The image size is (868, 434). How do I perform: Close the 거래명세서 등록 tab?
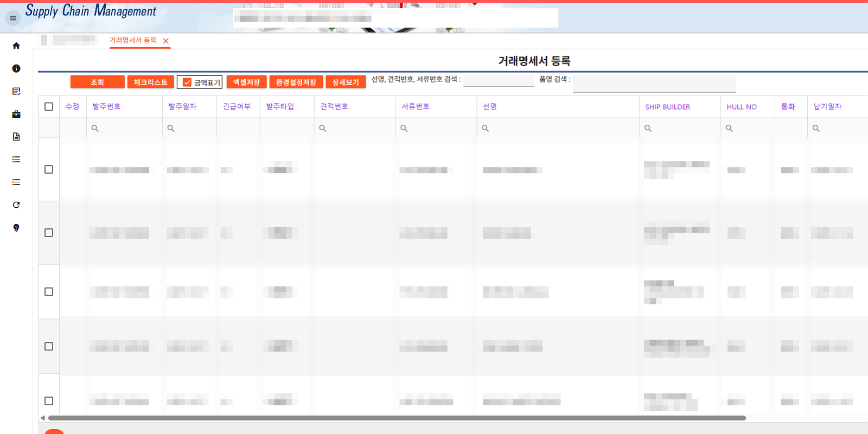(166, 41)
